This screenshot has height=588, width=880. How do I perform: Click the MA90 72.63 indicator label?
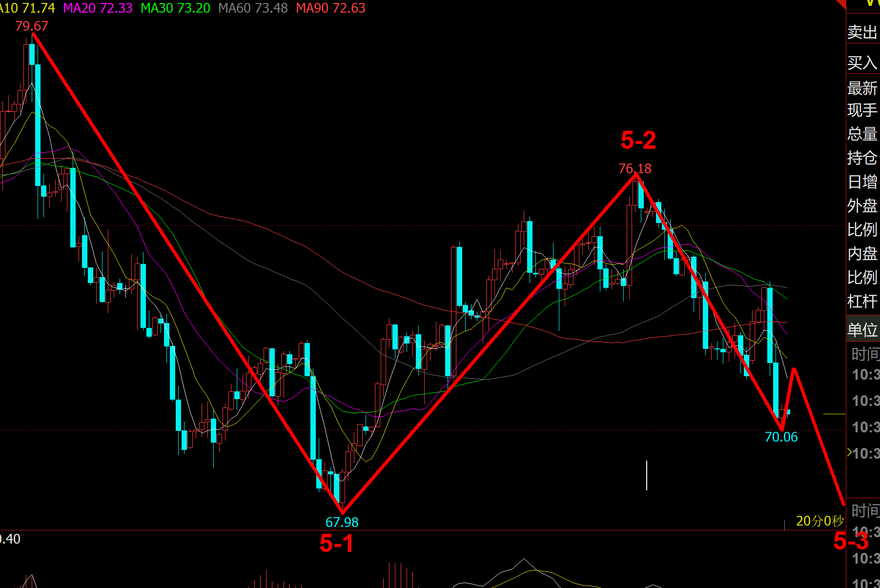tap(330, 8)
